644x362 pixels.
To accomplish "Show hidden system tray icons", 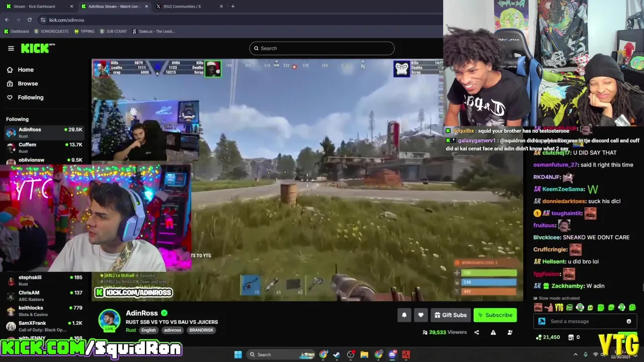I will pos(576,354).
